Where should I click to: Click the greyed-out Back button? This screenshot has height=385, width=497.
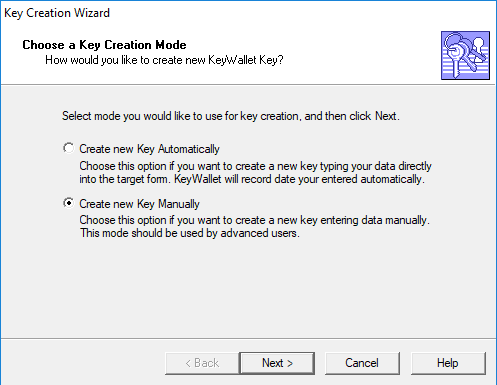click(x=202, y=363)
